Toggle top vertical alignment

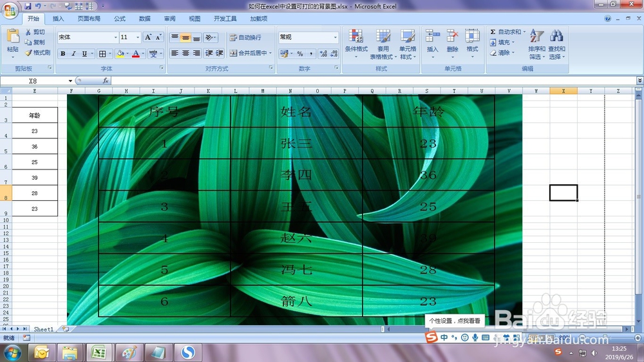(175, 37)
